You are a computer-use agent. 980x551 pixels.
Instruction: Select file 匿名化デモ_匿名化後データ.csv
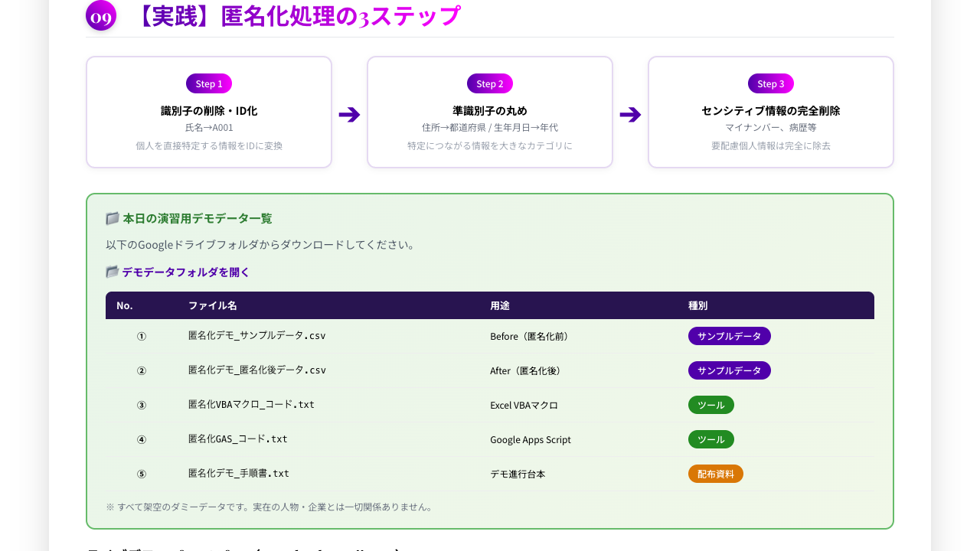[x=257, y=370]
